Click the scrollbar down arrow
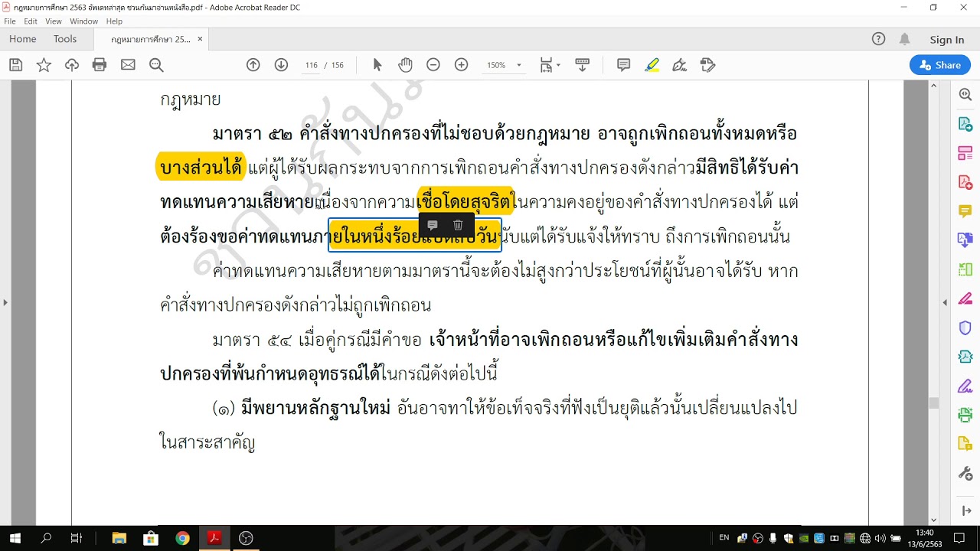980x551 pixels. point(933,520)
